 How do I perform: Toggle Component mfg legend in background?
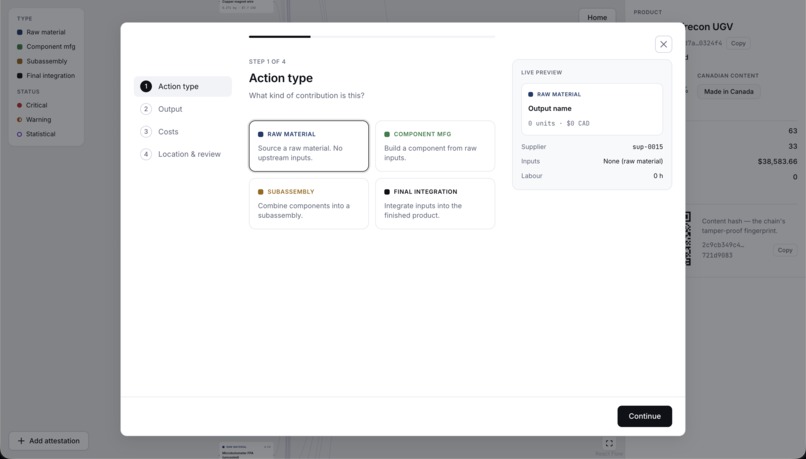pyautogui.click(x=46, y=46)
